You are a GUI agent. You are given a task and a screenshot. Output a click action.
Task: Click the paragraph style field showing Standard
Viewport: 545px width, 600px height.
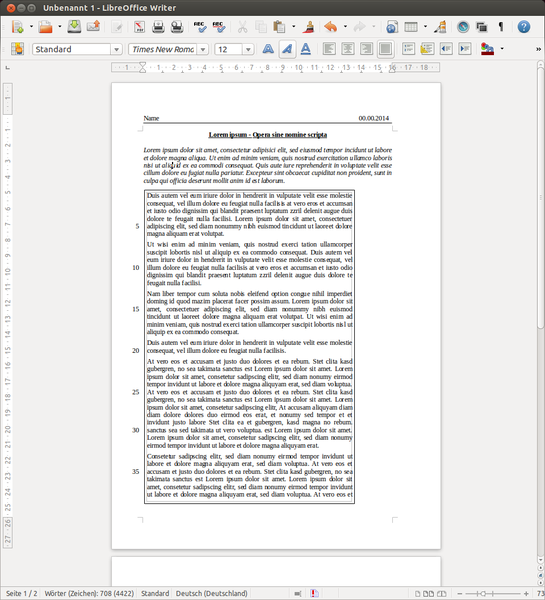click(72, 49)
